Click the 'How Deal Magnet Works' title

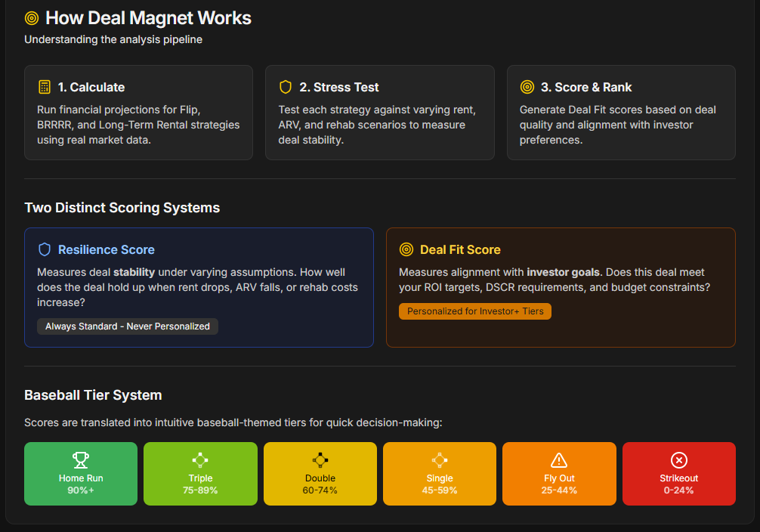[148, 18]
